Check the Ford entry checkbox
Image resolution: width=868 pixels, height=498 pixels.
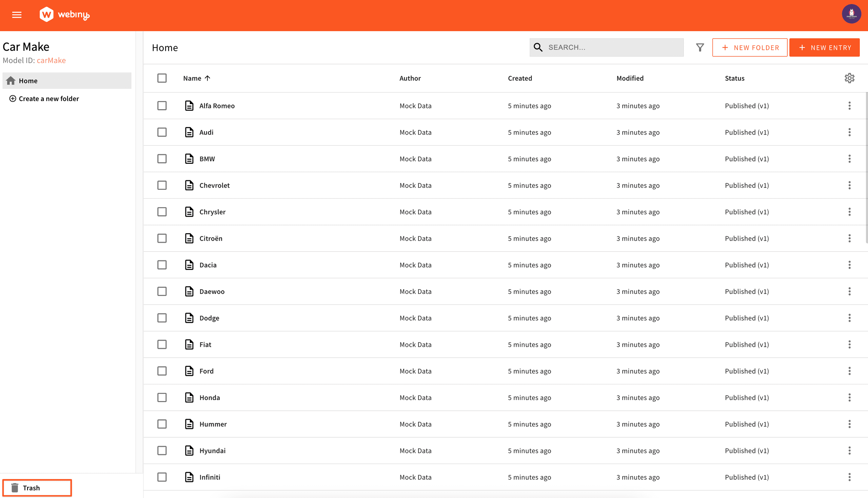pyautogui.click(x=162, y=371)
